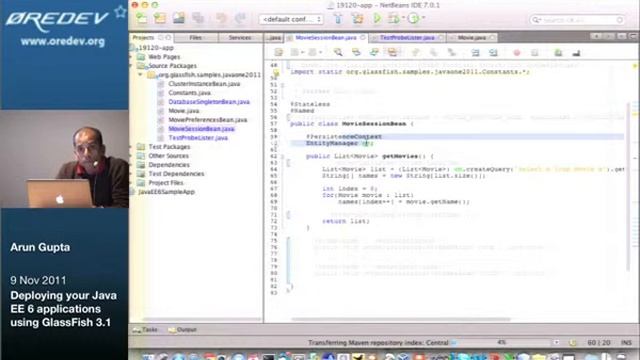Click the first editor toolbar source icon
Screen dimensions: 640x360
(x=279, y=52)
